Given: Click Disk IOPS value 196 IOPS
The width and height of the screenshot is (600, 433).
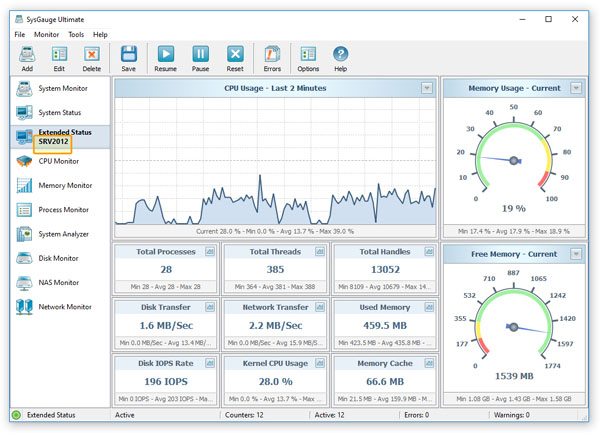Looking at the screenshot, I should [x=166, y=382].
